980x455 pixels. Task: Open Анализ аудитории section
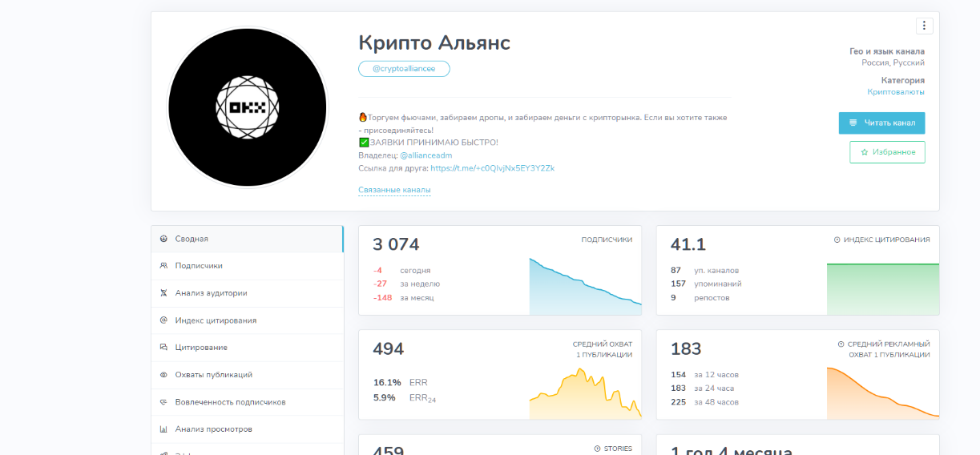click(x=247, y=293)
